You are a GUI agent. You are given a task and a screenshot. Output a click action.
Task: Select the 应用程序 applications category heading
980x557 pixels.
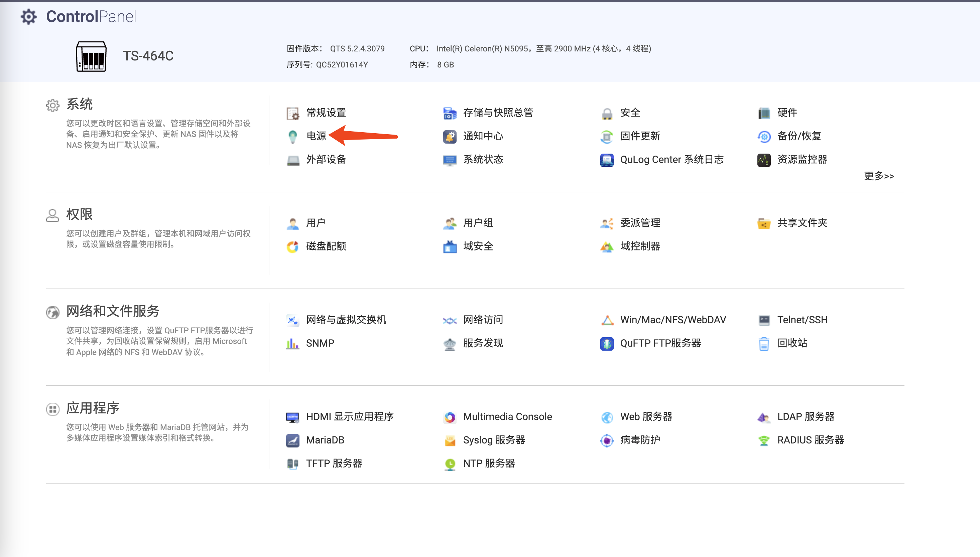coord(93,408)
